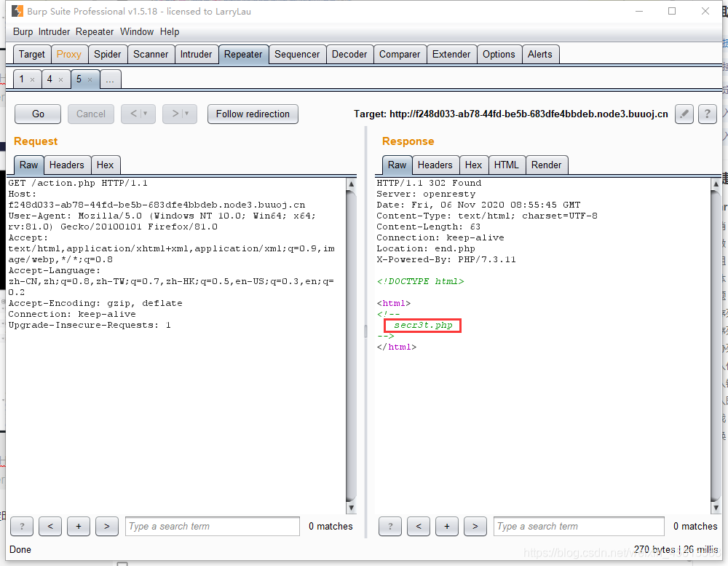Select Repeater sub-tab 1
Image resolution: width=728 pixels, height=566 pixels.
point(21,79)
